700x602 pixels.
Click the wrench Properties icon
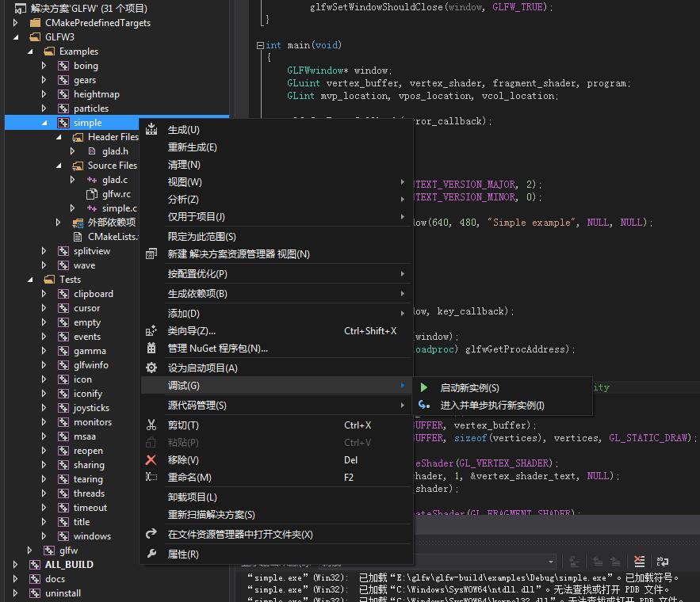[151, 554]
